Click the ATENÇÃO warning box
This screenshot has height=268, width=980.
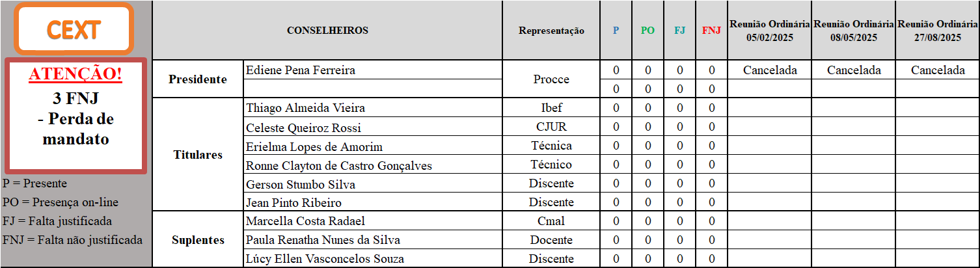pyautogui.click(x=75, y=116)
